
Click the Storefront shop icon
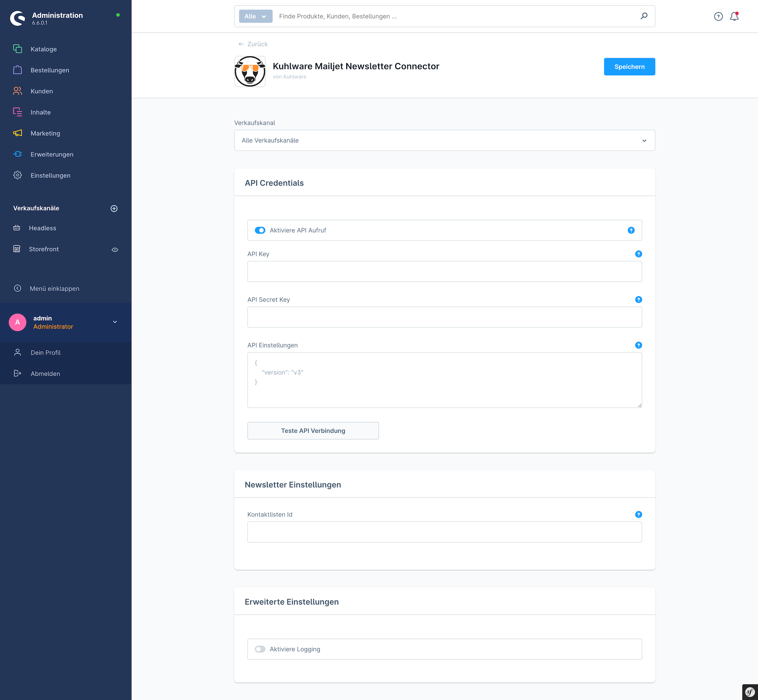tap(17, 249)
